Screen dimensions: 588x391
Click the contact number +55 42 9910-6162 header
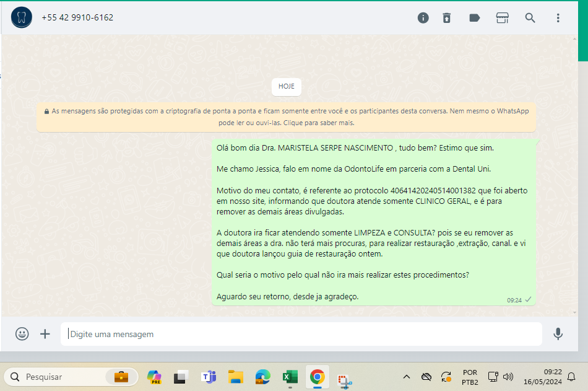pos(77,17)
